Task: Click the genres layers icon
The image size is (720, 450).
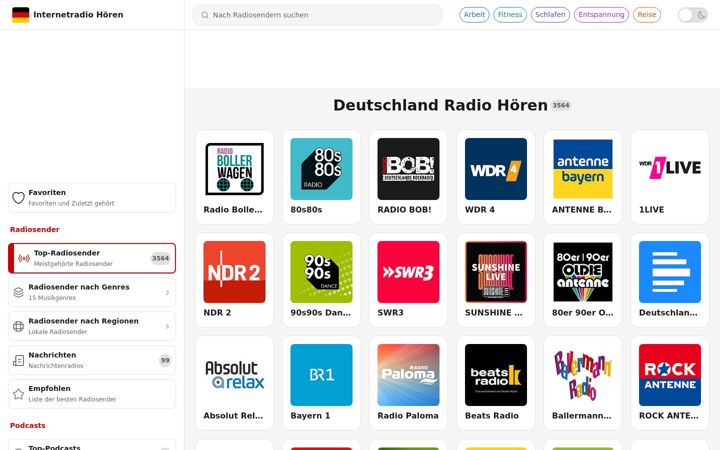Action: 18,292
